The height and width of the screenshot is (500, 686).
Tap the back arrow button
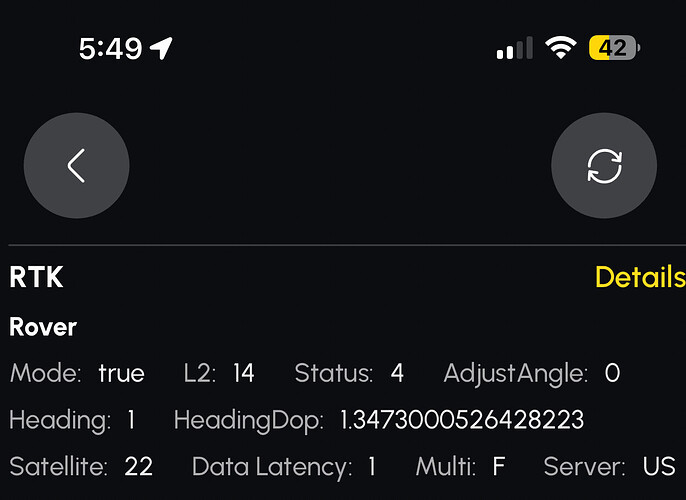tap(77, 165)
